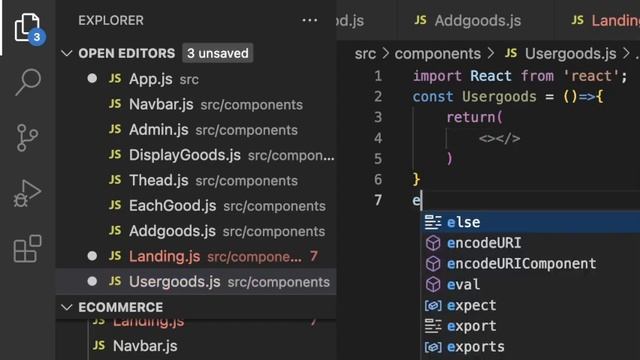Open Addgoods.js in open editors list
This screenshot has height=360, width=640.
click(x=196, y=231)
